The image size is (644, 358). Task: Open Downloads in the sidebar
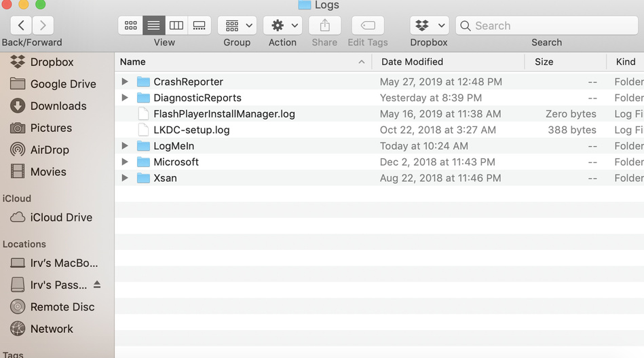click(58, 106)
